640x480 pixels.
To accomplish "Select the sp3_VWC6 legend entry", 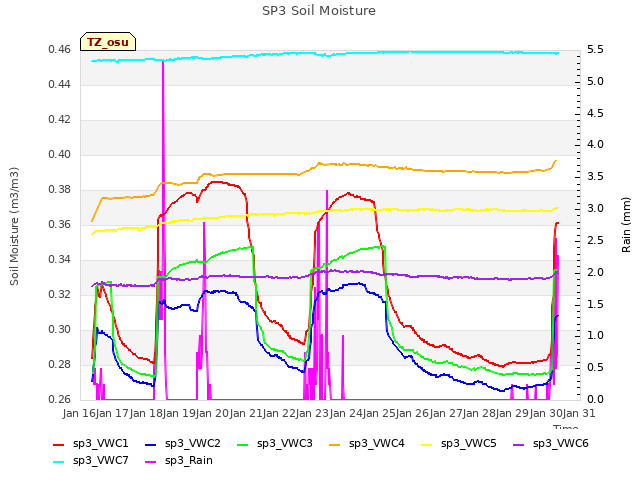I will pyautogui.click(x=551, y=444).
